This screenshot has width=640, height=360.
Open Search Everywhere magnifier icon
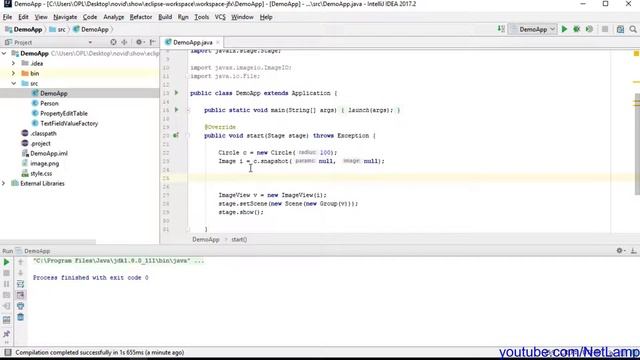tap(633, 29)
